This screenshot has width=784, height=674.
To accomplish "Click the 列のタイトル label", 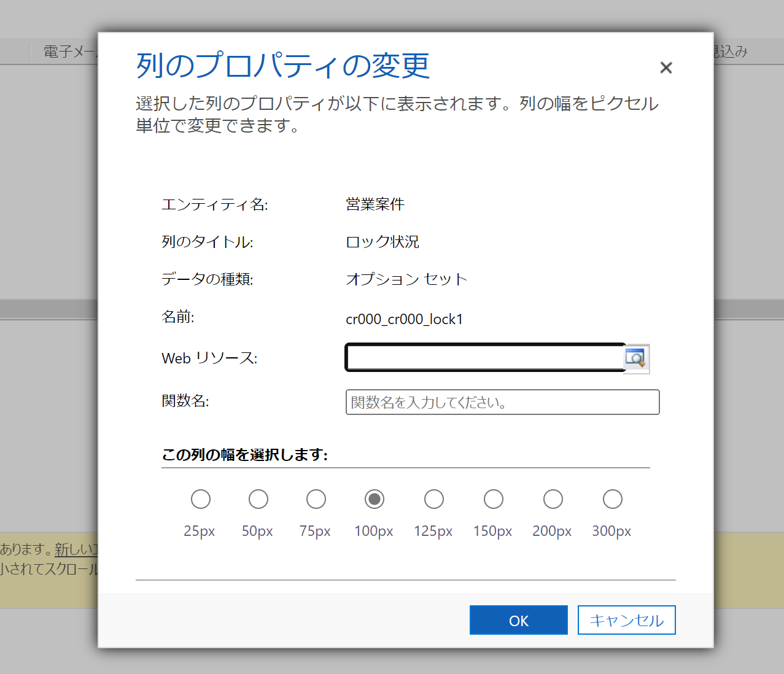I will pos(208,242).
